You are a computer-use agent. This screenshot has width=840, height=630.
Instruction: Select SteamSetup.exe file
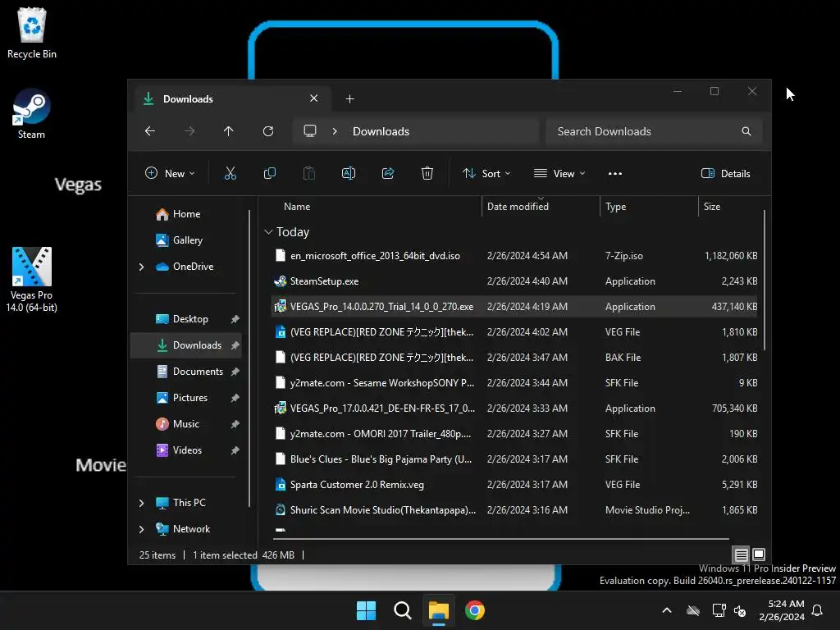[x=514, y=281]
